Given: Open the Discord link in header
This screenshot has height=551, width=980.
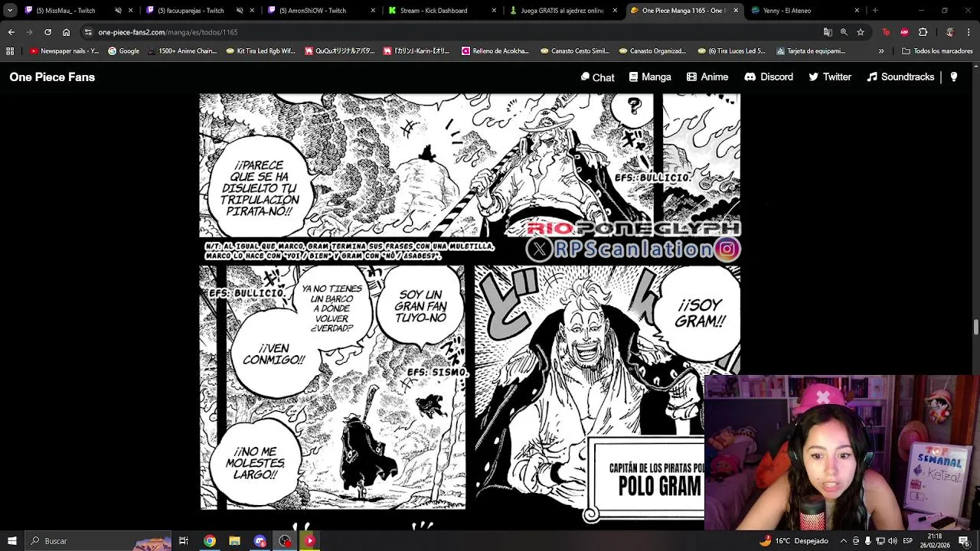Looking at the screenshot, I should tap(769, 77).
